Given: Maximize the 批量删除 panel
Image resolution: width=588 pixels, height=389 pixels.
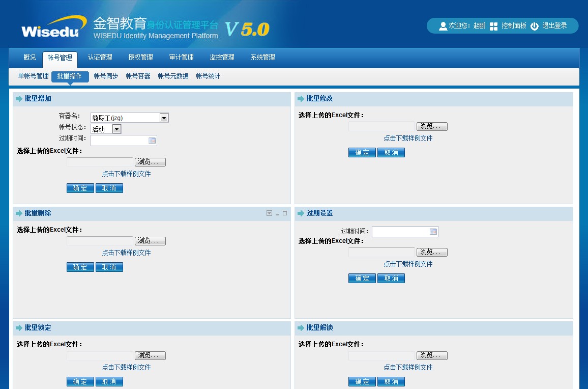Looking at the screenshot, I should tap(285, 213).
